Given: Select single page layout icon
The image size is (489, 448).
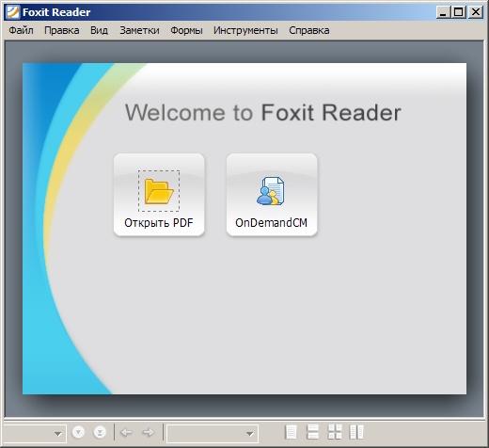Looking at the screenshot, I should point(291,432).
